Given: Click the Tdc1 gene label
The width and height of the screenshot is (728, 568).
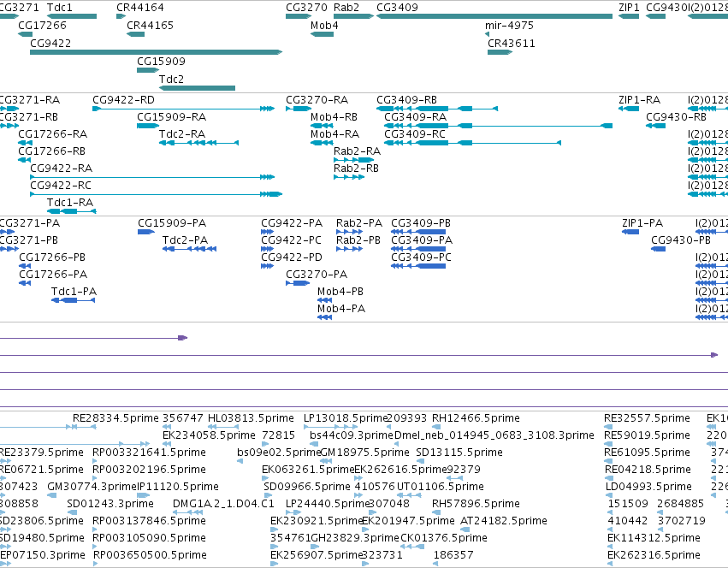Looking at the screenshot, I should point(60,8).
